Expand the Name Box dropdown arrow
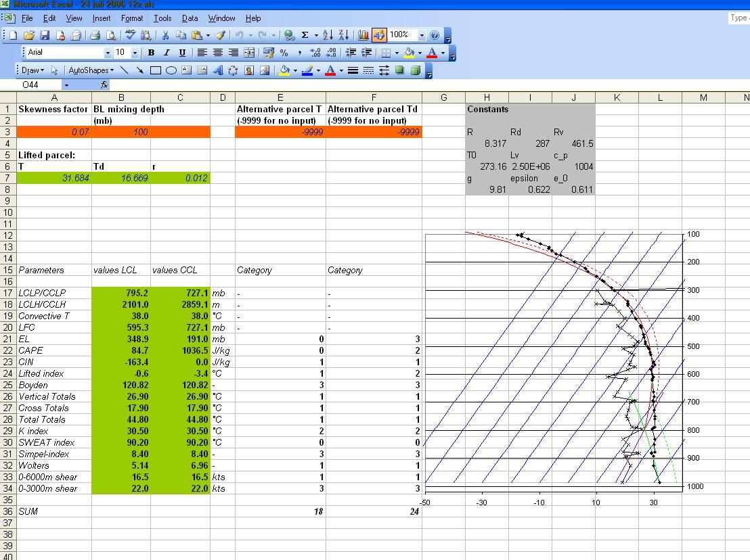The height and width of the screenshot is (560, 750). 66,85
